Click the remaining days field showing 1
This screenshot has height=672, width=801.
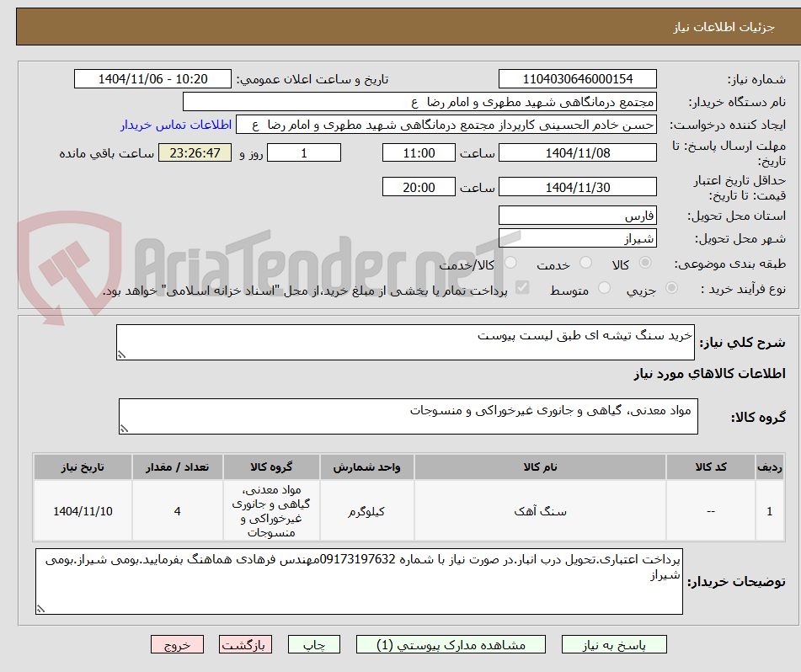pyautogui.click(x=304, y=152)
